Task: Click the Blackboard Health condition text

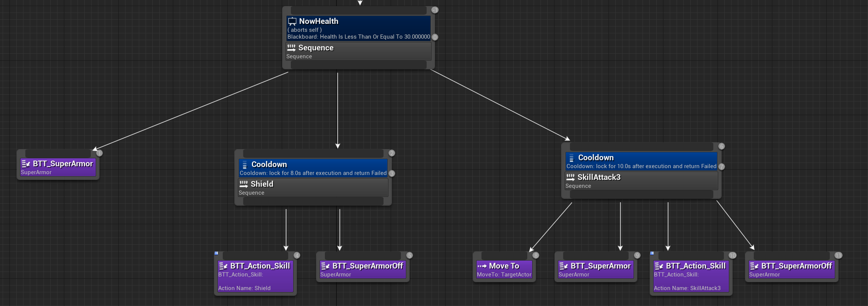Action: [x=359, y=37]
